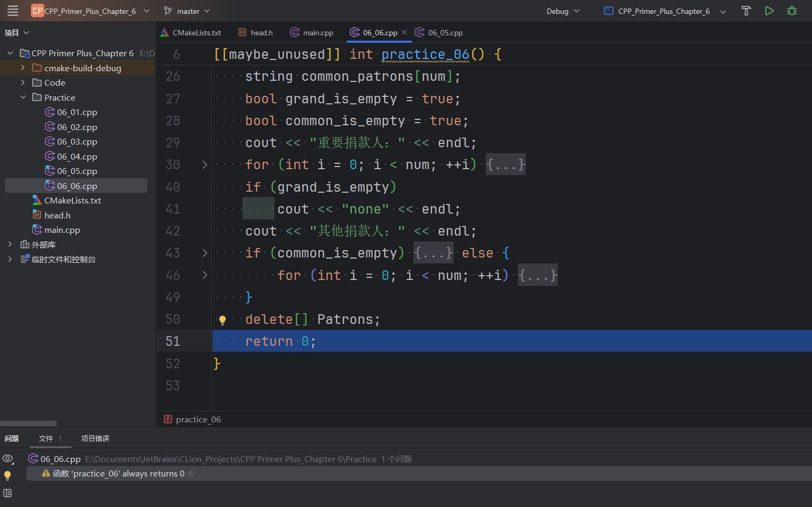The width and height of the screenshot is (812, 507).
Task: Click line number 51 in the gutter
Action: click(173, 341)
